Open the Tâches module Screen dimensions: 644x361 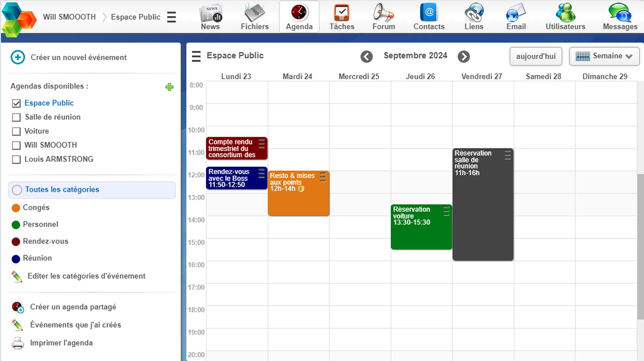pos(342,17)
